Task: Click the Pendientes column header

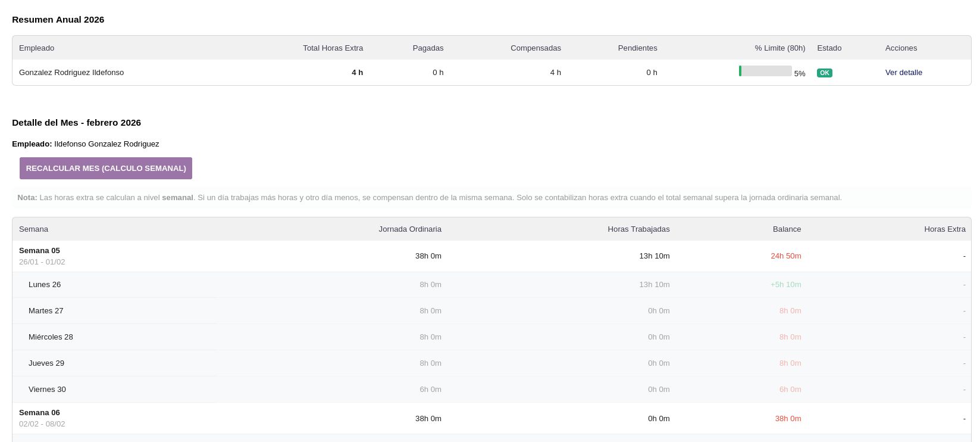Action: click(637, 48)
